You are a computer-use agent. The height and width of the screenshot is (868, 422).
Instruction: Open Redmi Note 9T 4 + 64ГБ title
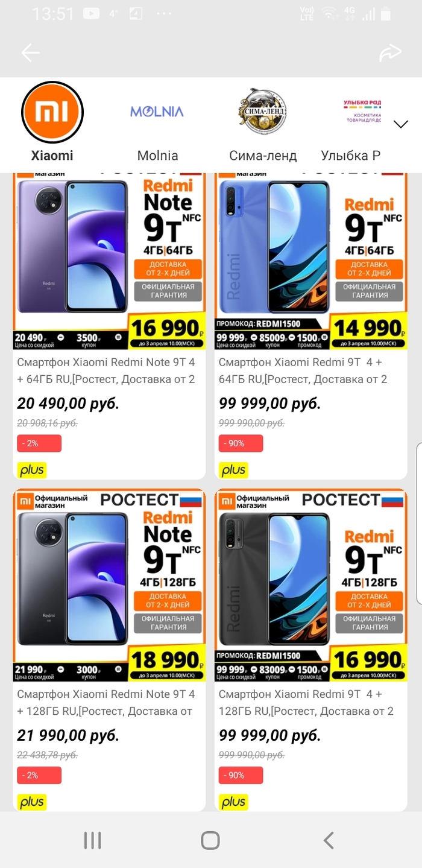click(106, 371)
